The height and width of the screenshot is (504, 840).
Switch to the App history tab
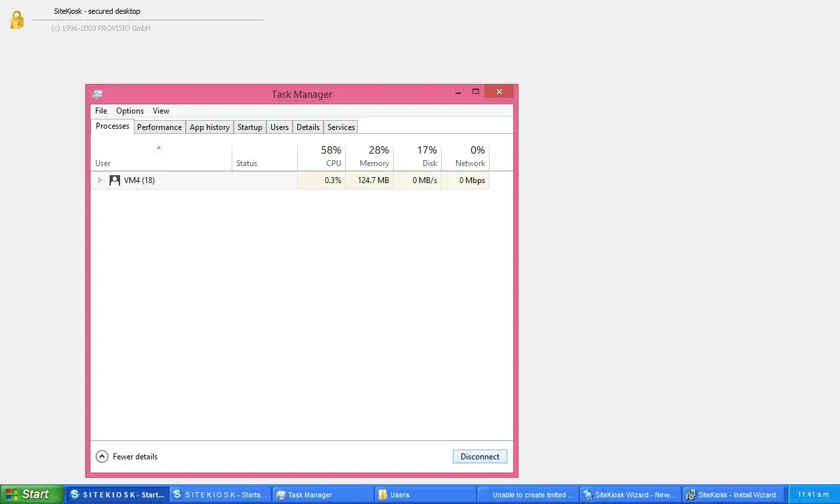(209, 127)
